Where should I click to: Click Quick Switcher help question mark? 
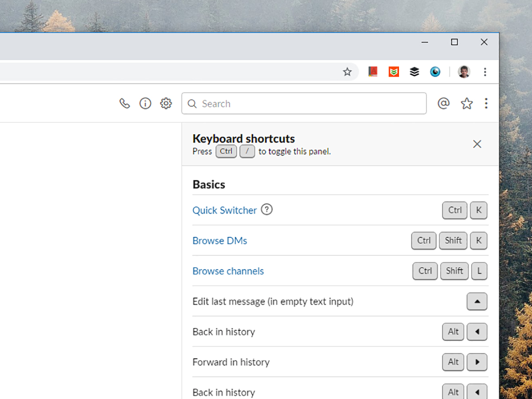coord(266,209)
